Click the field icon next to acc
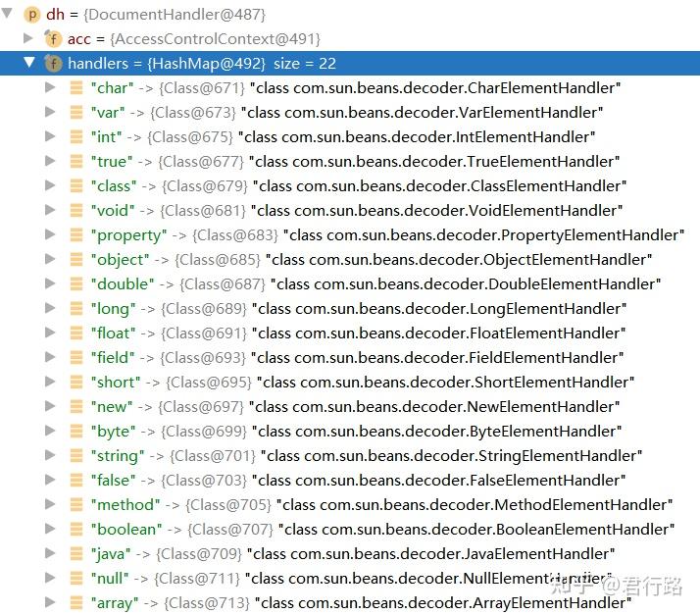 click(53, 39)
